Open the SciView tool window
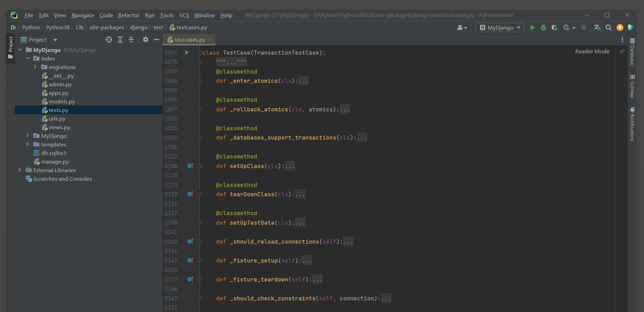 coord(632,86)
